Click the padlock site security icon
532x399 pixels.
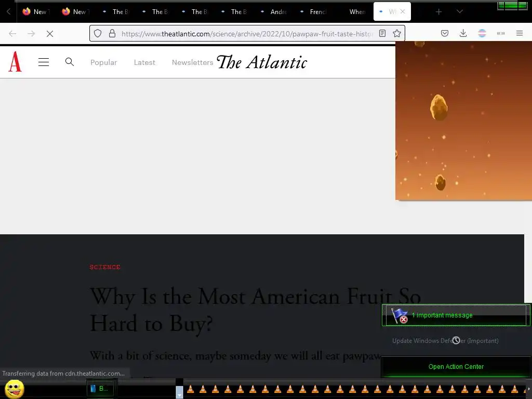[112, 33]
